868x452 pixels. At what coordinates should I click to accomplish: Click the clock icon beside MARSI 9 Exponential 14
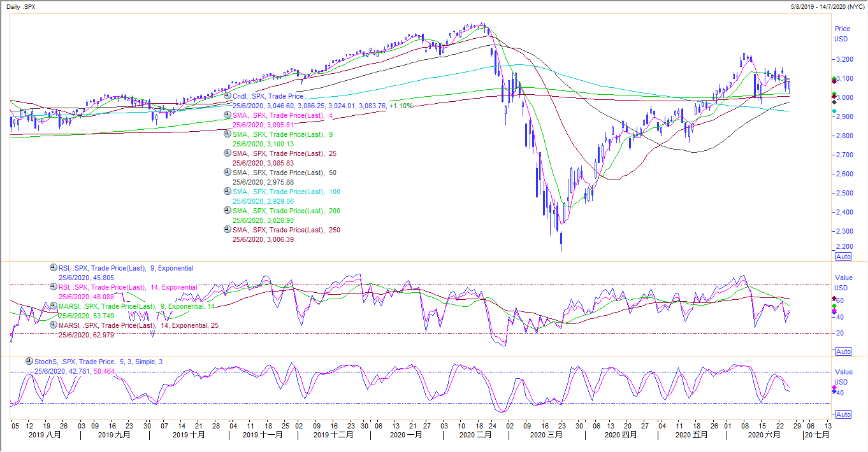point(54,306)
